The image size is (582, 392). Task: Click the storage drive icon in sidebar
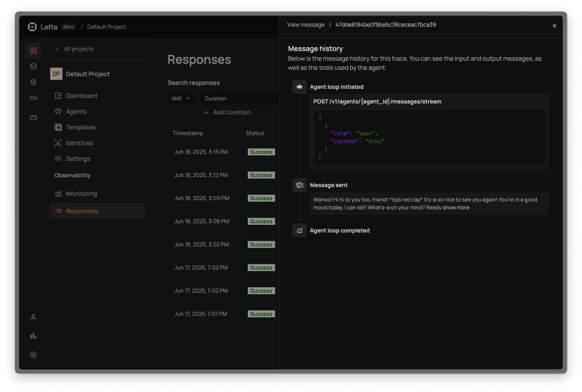coord(33,117)
